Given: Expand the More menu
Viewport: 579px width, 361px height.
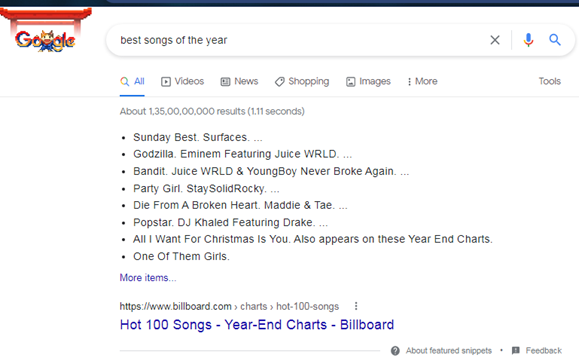Looking at the screenshot, I should 422,82.
